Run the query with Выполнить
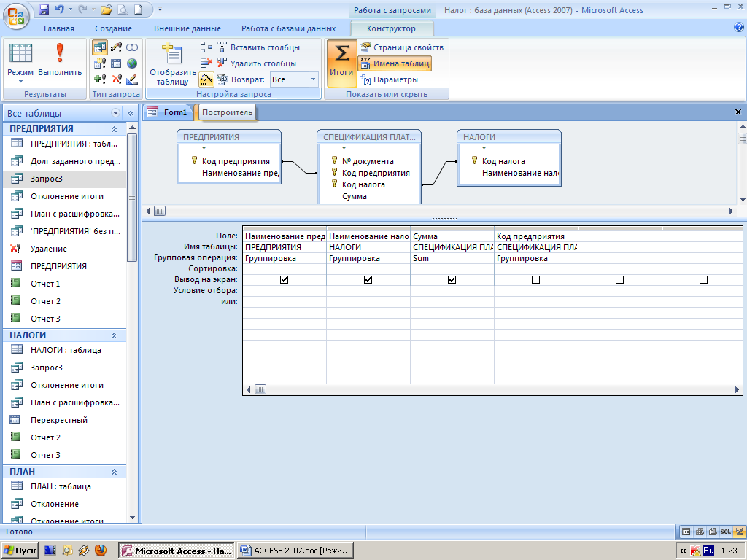 (60, 60)
